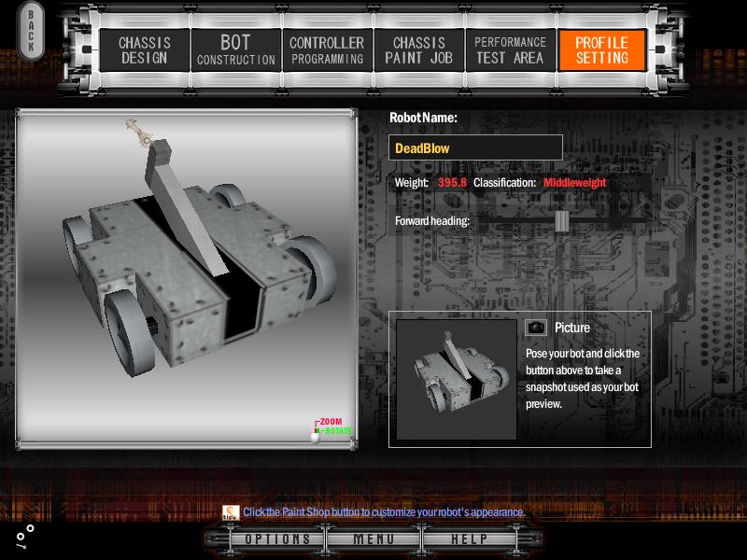Open the OPTIONS button
The height and width of the screenshot is (560, 747).
[277, 539]
